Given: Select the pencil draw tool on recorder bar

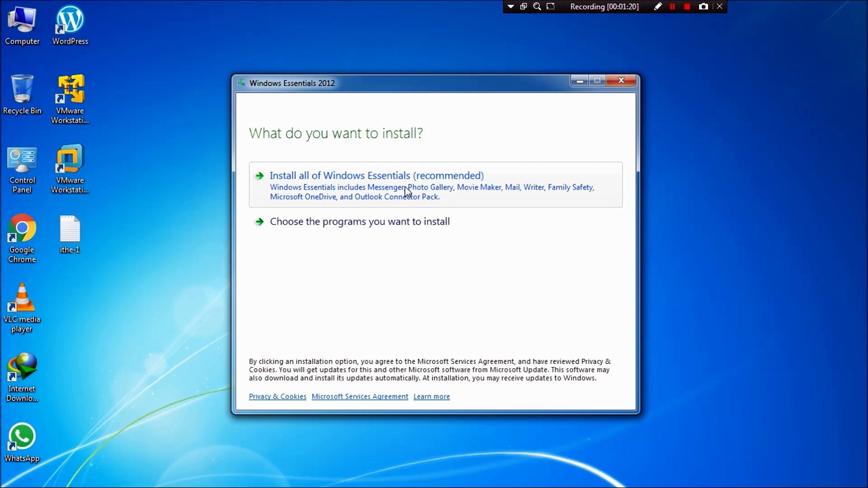Looking at the screenshot, I should coord(658,7).
